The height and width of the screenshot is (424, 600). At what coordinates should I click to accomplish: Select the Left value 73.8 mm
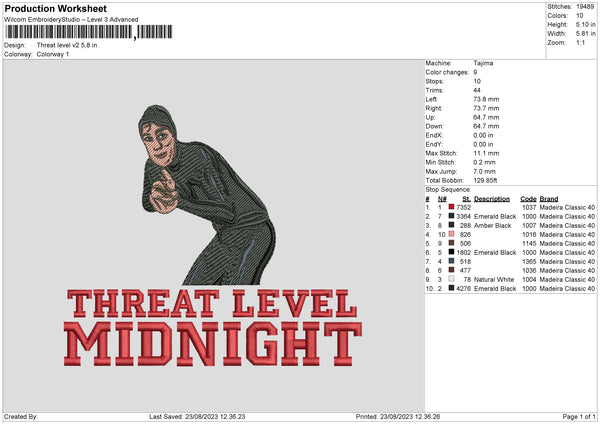click(x=486, y=99)
